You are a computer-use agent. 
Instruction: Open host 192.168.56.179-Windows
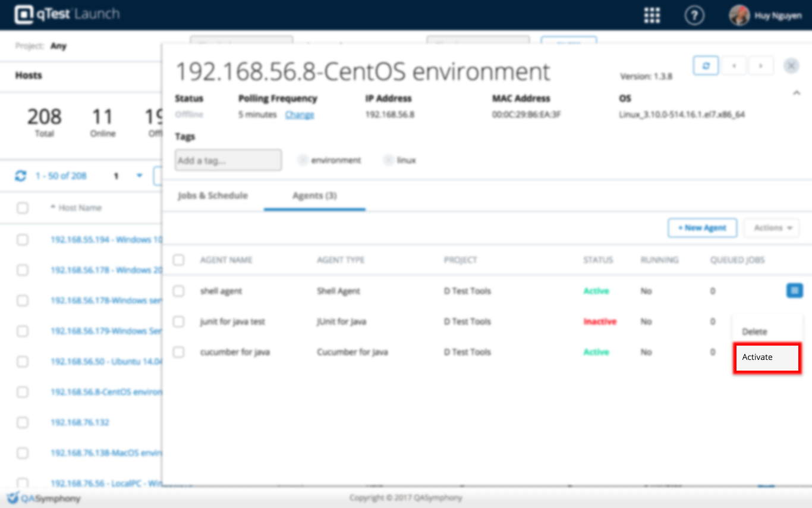[x=106, y=331]
